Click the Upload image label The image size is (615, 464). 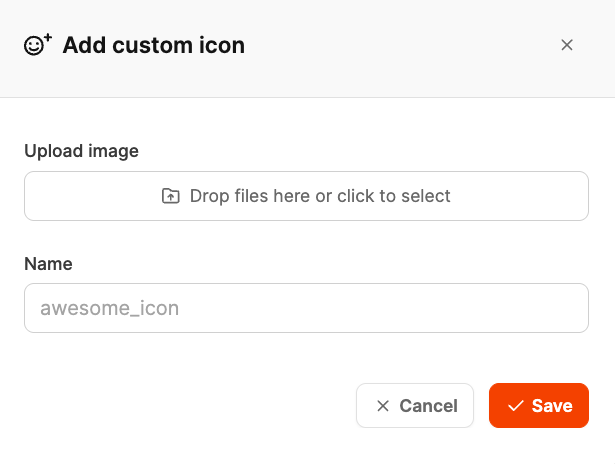[x=81, y=151]
